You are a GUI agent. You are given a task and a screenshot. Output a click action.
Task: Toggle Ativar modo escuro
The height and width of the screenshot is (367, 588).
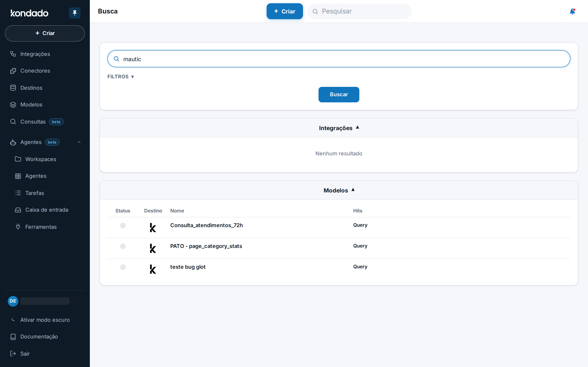coord(45,320)
